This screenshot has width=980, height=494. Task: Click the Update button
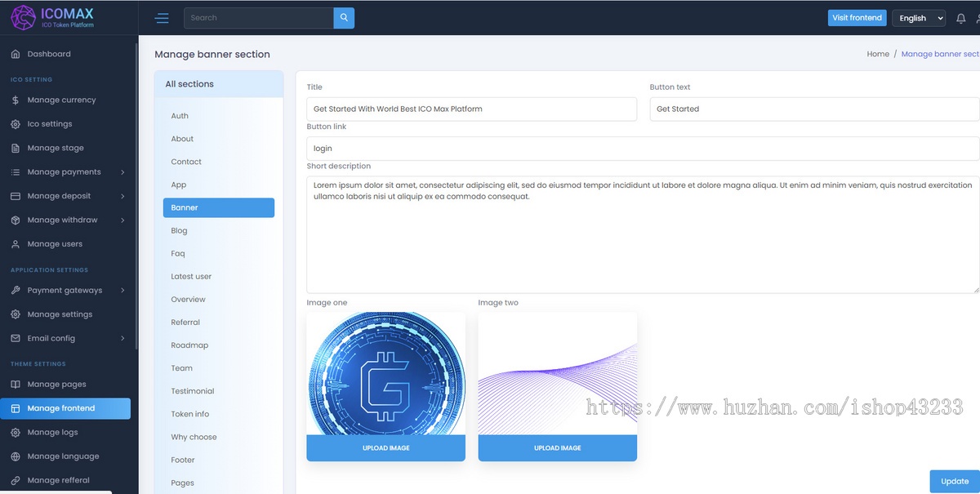[x=954, y=481]
